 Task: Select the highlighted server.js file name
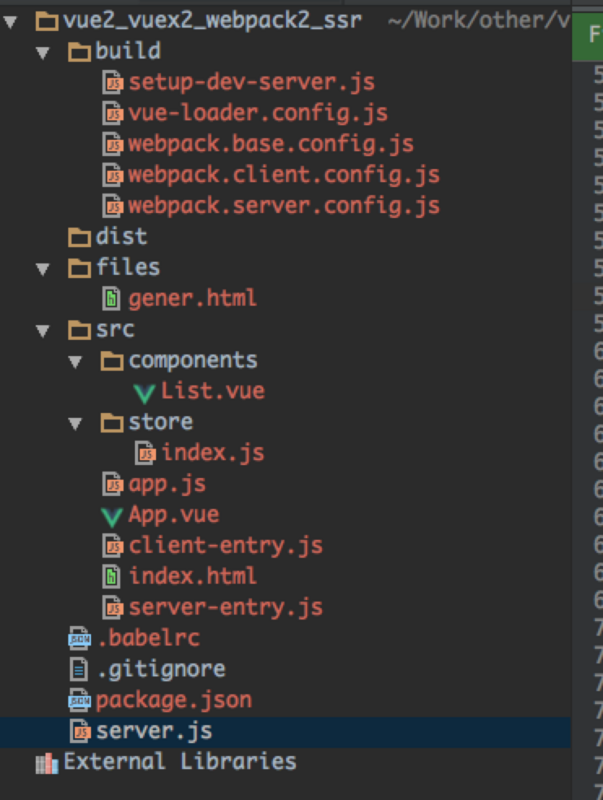pyautogui.click(x=154, y=732)
